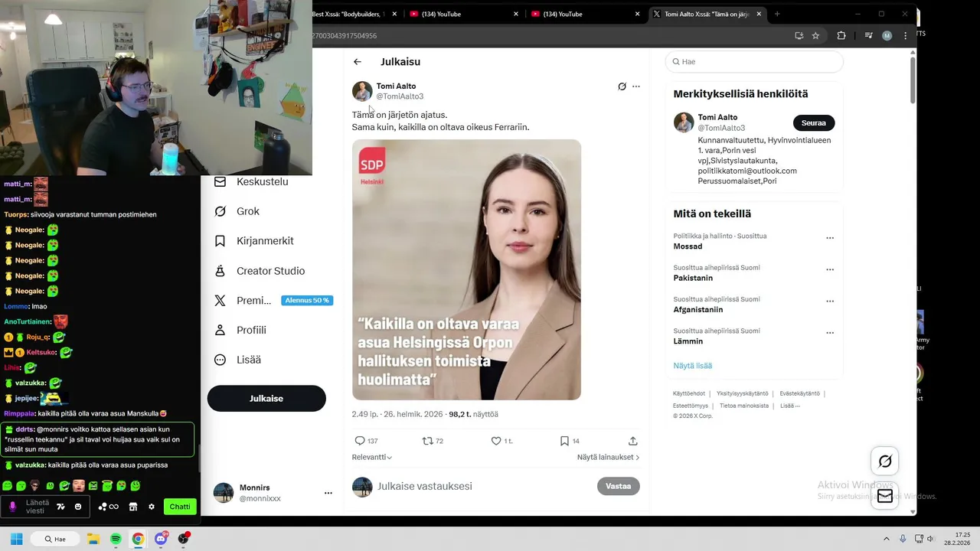The width and height of the screenshot is (980, 551).
Task: Bookmark this page with the star icon
Action: 816,36
